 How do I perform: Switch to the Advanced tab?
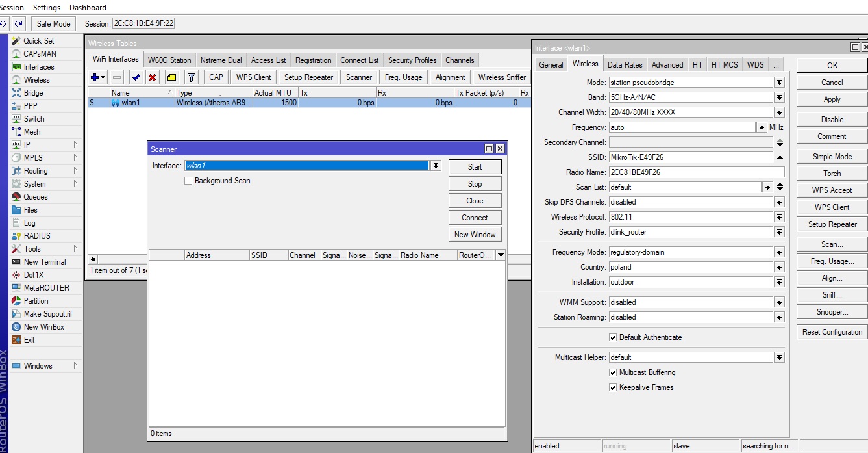pos(667,65)
